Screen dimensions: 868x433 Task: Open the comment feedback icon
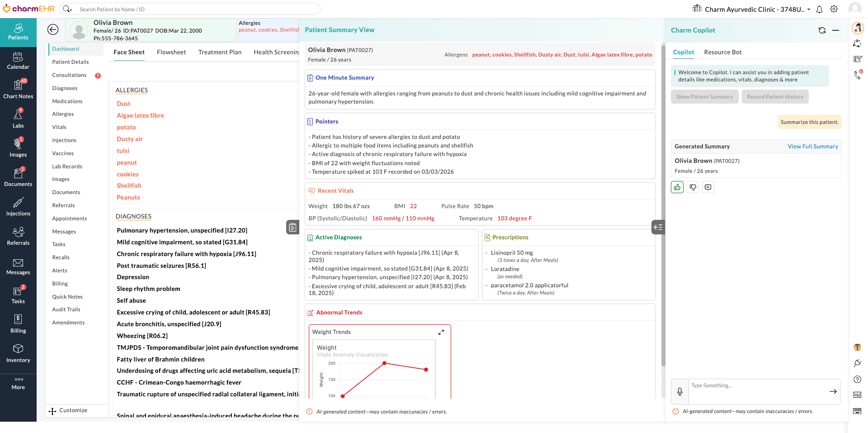coord(708,187)
